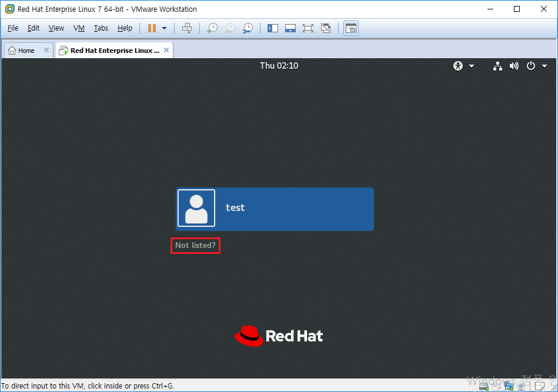The image size is (558, 392).
Task: Open the VM menu
Action: point(79,28)
